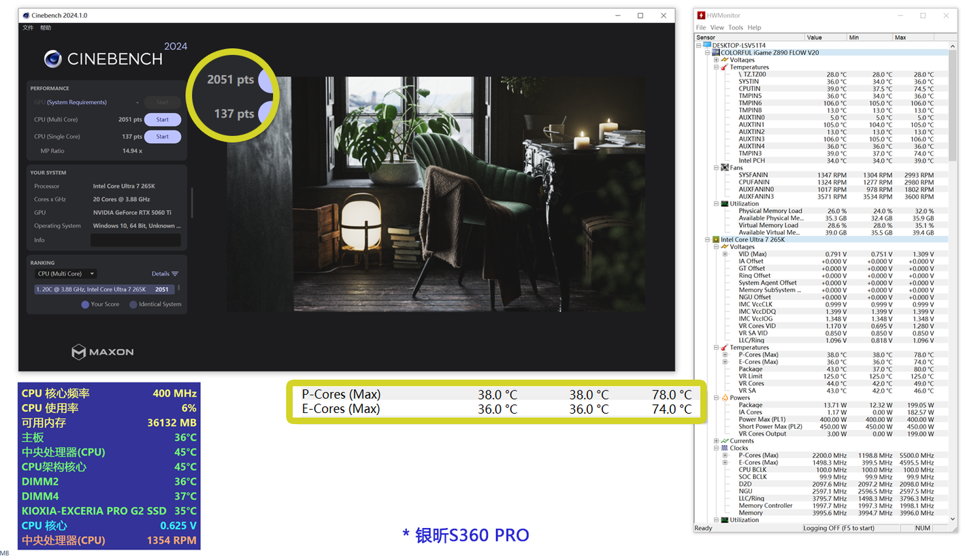Click the Cinebench left panel scrollbar
This screenshot has height=560, width=980.
(193, 203)
